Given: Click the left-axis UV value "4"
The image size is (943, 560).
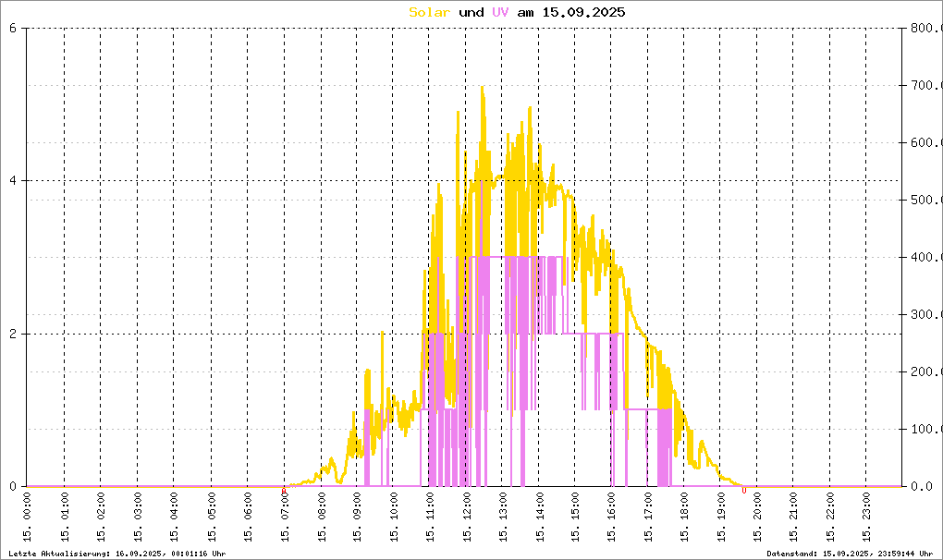Looking at the screenshot, I should [13, 181].
